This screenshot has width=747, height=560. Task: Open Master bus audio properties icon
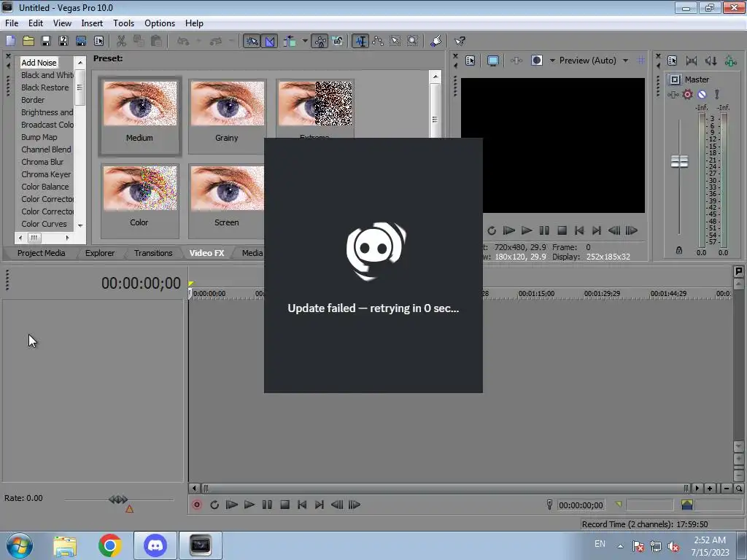click(672, 61)
